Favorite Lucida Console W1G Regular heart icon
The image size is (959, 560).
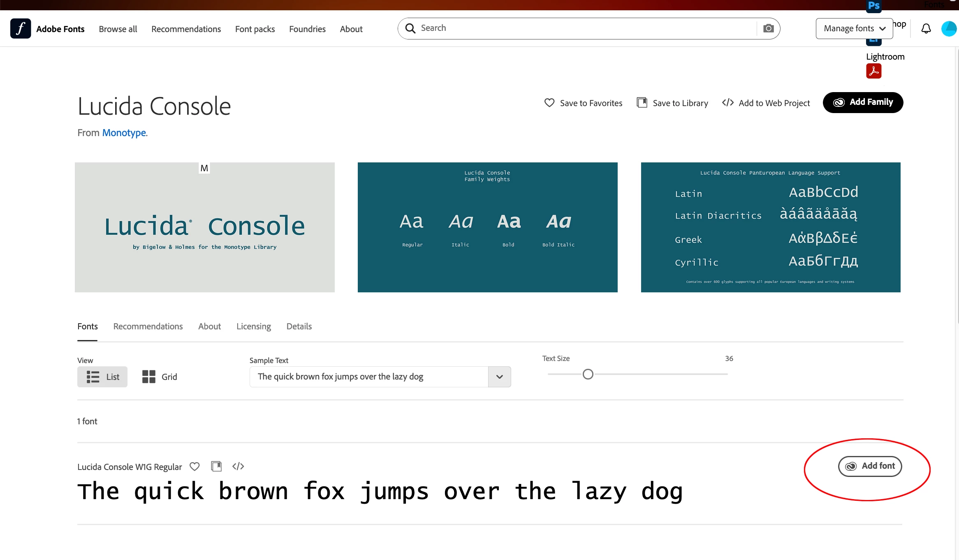coord(195,466)
